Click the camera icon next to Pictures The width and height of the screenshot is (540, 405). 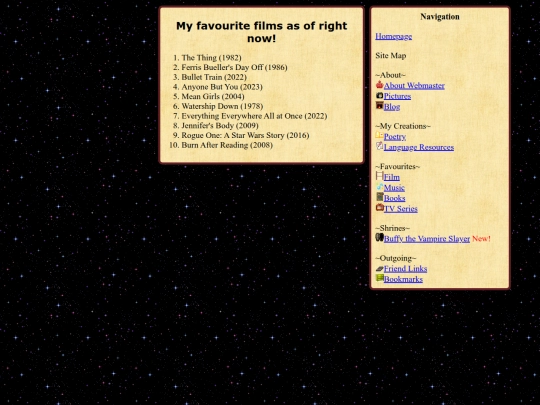[380, 95]
